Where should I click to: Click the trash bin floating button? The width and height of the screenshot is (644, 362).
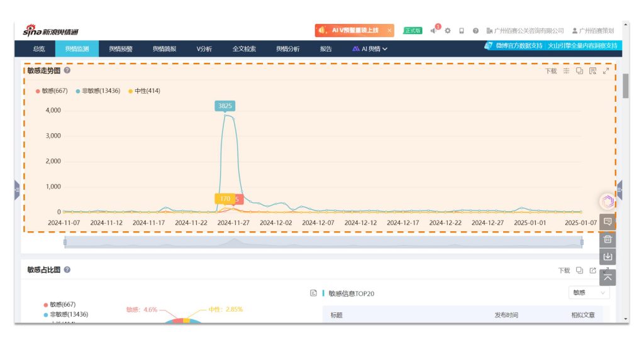coord(608,239)
